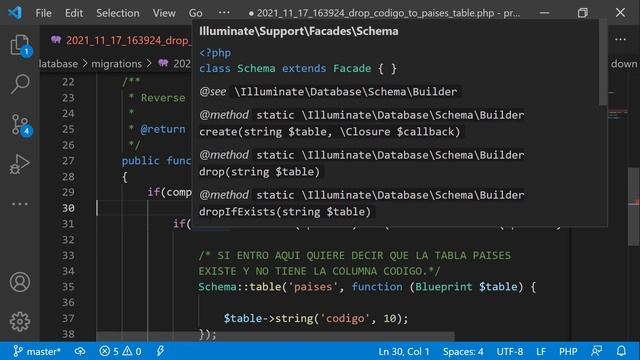Image resolution: width=640 pixels, height=360 pixels.
Task: Click the 'public' keyword on line 27
Action: pos(140,161)
